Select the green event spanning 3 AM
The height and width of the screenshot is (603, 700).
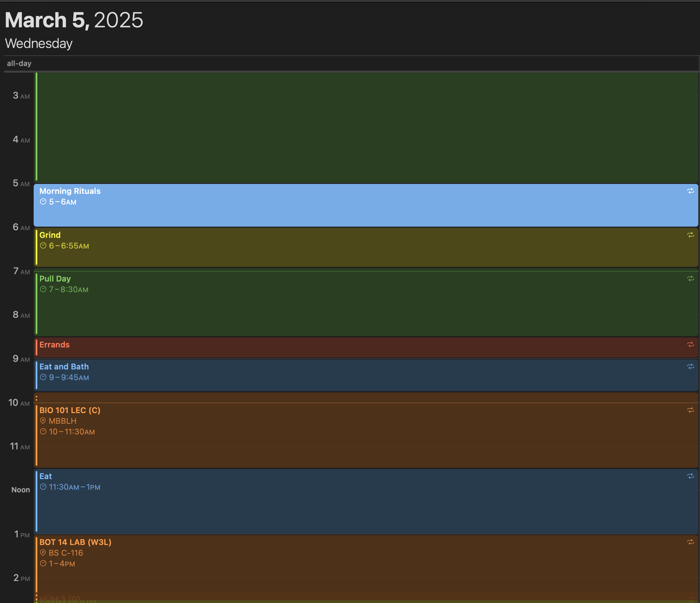[366, 127]
